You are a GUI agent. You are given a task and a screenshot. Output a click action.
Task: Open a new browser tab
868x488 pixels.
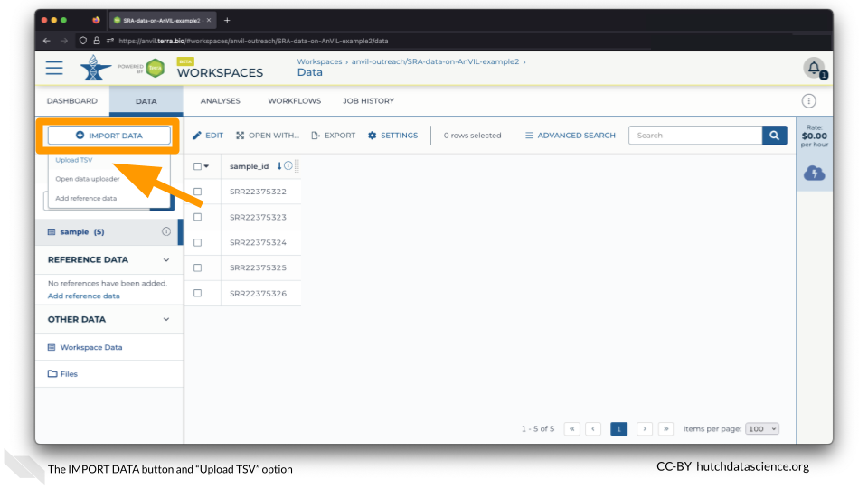227,21
